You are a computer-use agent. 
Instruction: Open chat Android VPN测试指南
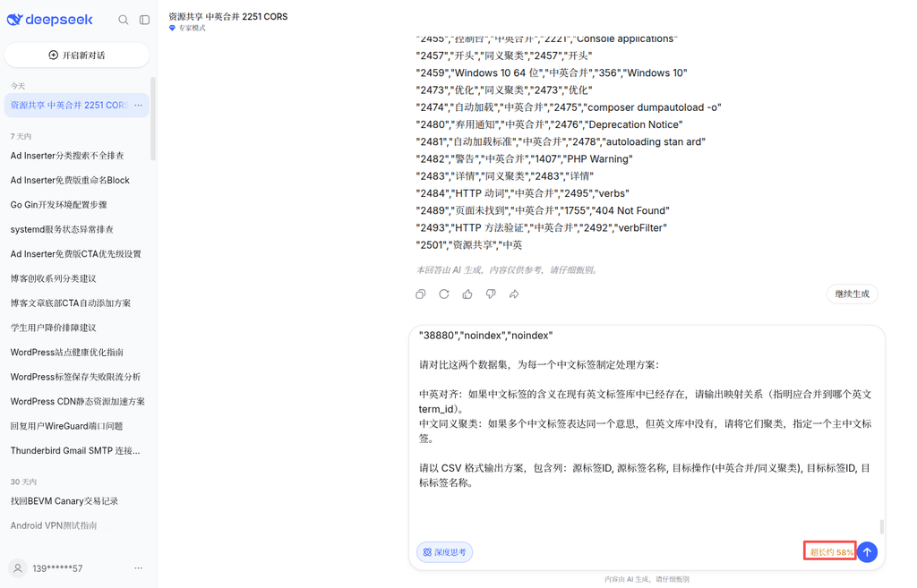pyautogui.click(x=54, y=525)
